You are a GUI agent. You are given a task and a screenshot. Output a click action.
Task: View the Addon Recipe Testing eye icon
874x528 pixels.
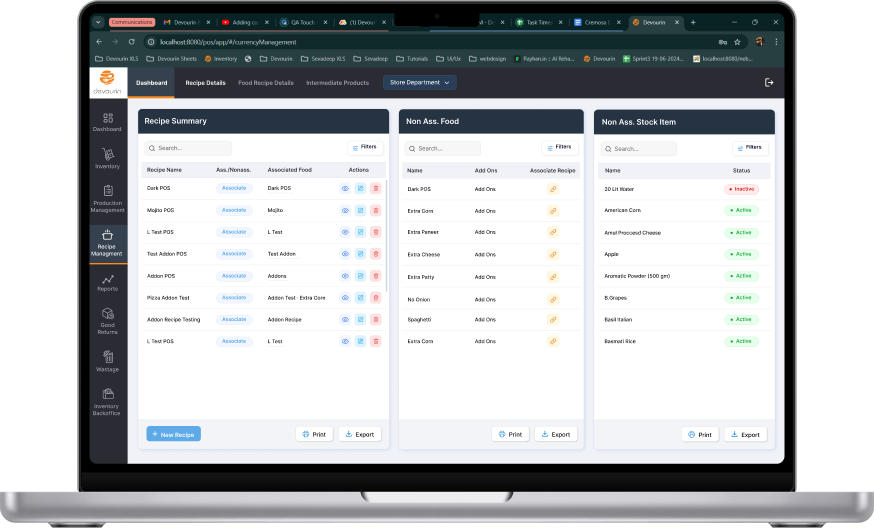click(x=345, y=319)
